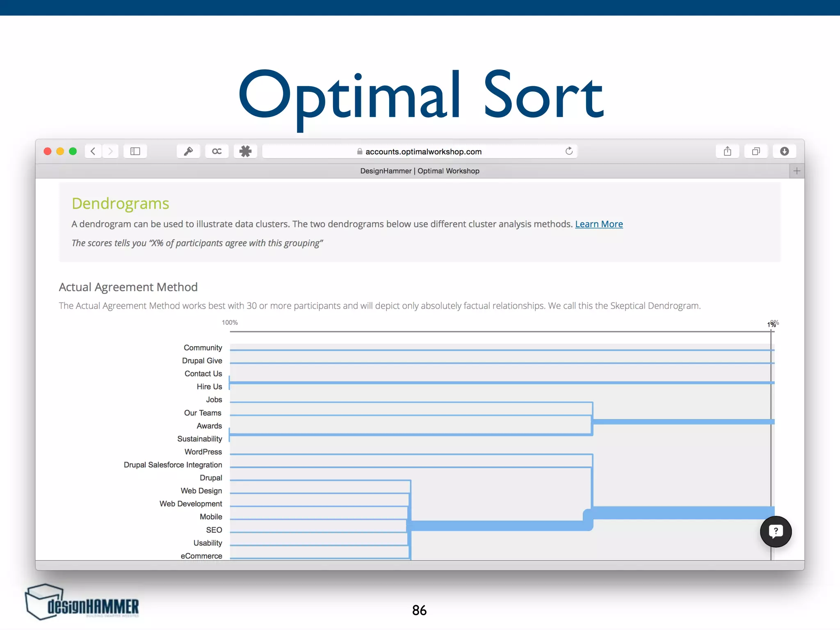Focus the accounts.optimalworkshop.com address bar
Image resolution: width=840 pixels, height=630 pixels.
[x=420, y=151]
